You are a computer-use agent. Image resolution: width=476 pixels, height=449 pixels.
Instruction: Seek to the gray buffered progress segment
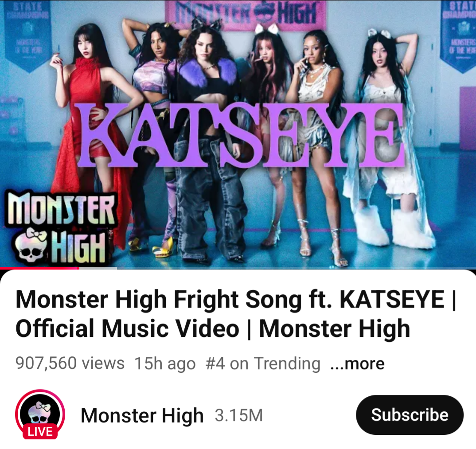click(98, 268)
